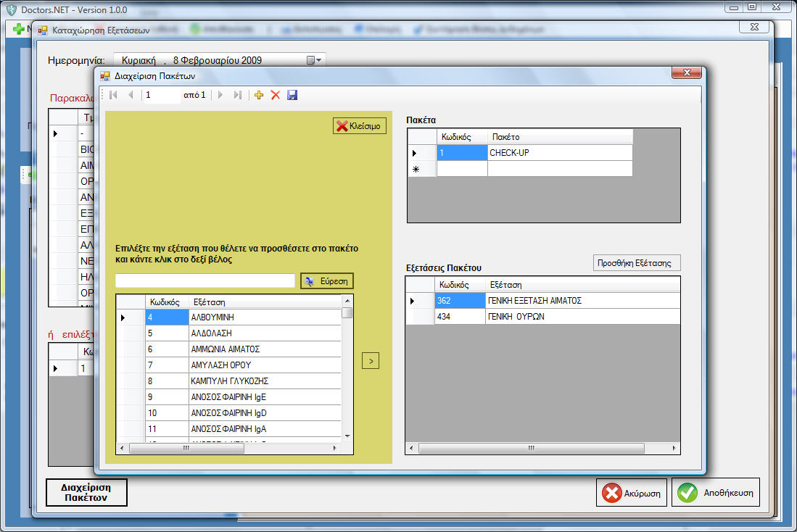797x532 pixels.
Task: Click Διαχείριση Πακέτων button at bottom left
Action: point(86,492)
